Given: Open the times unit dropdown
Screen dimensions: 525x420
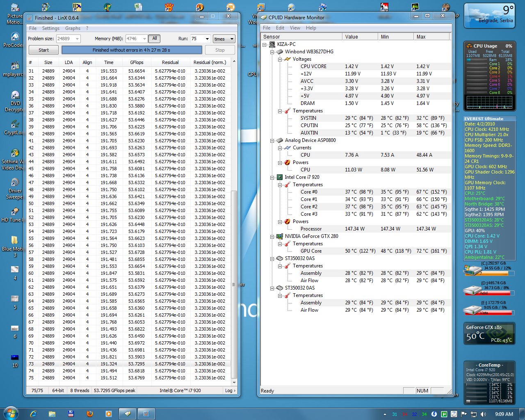Looking at the screenshot, I should point(224,39).
